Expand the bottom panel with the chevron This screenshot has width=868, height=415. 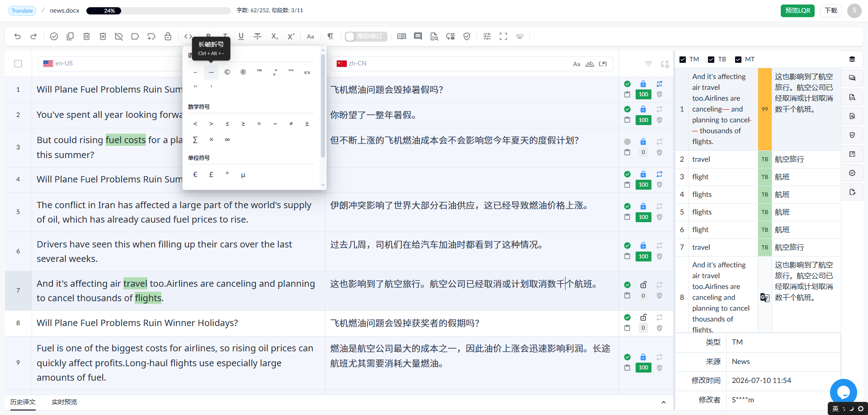(x=663, y=402)
